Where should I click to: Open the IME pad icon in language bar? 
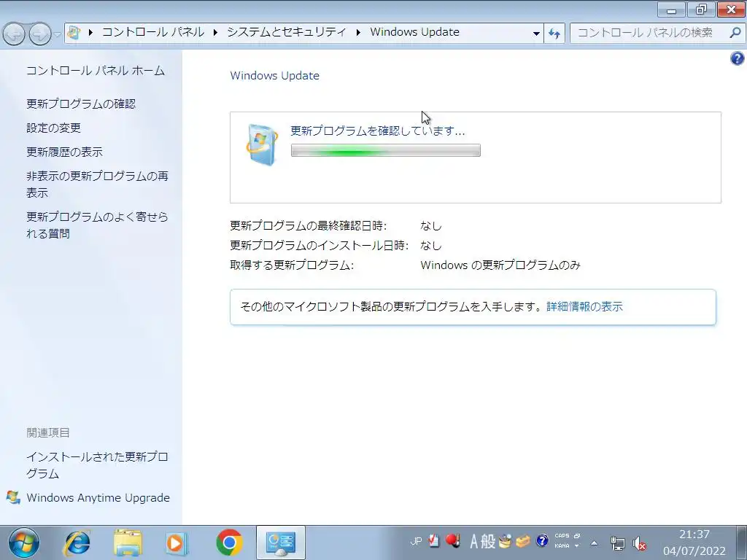[505, 542]
